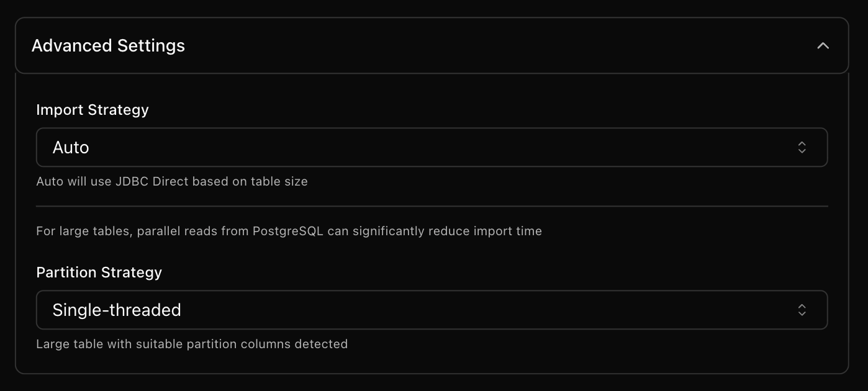The width and height of the screenshot is (868, 391).
Task: Click the parallel reads description text
Action: (289, 231)
